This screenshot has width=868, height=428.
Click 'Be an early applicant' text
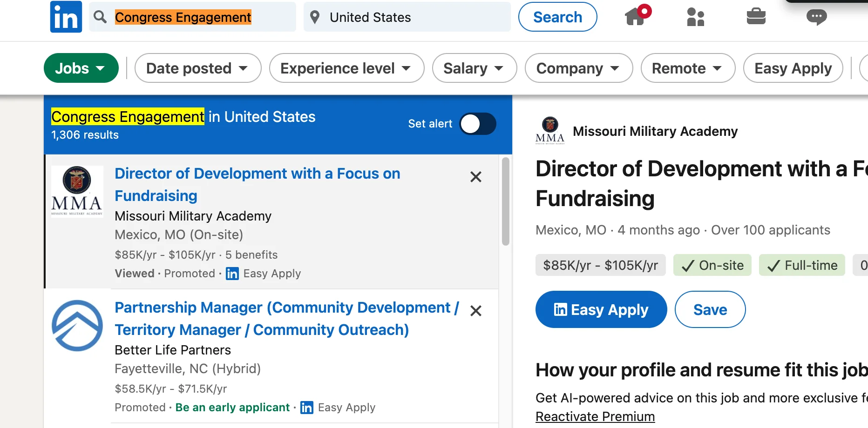click(x=232, y=408)
